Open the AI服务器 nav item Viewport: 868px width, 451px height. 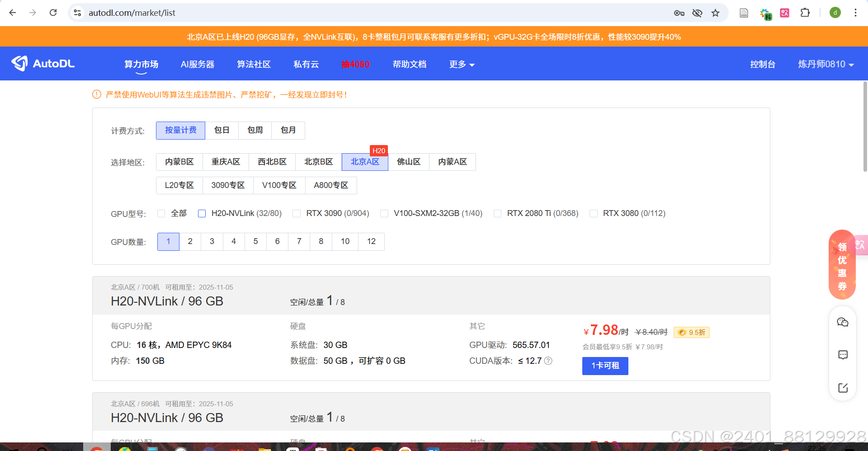(x=198, y=64)
